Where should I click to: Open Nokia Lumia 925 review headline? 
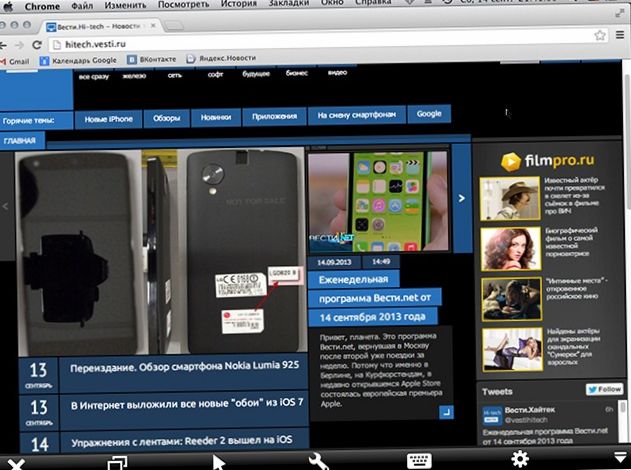(x=184, y=367)
